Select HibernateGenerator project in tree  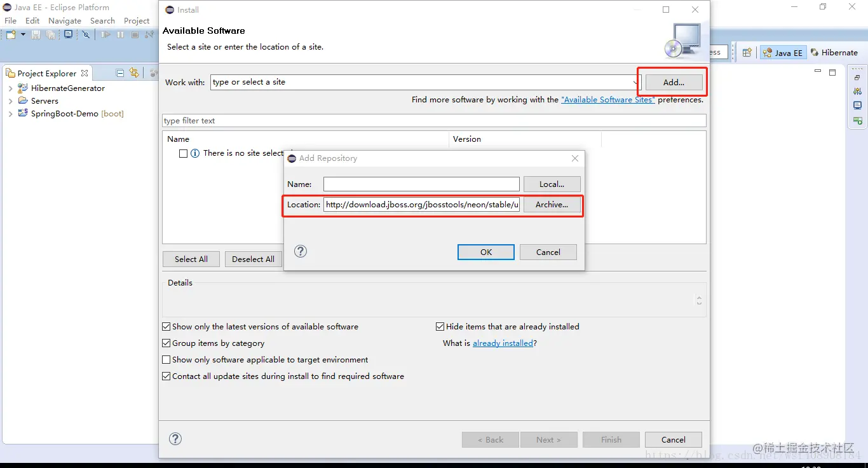tap(67, 88)
